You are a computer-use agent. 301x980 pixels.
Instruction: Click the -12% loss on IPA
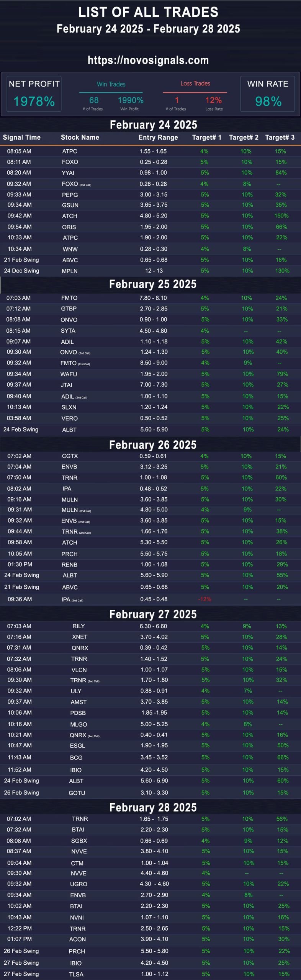(205, 599)
